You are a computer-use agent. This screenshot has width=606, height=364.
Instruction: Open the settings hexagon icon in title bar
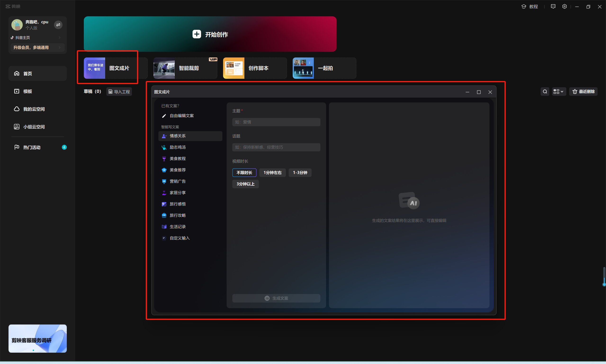point(564,7)
